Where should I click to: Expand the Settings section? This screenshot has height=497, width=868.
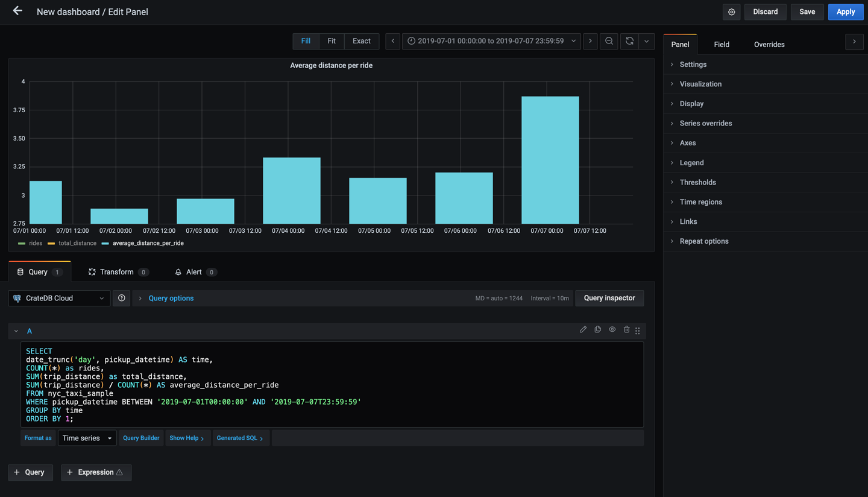coord(766,65)
